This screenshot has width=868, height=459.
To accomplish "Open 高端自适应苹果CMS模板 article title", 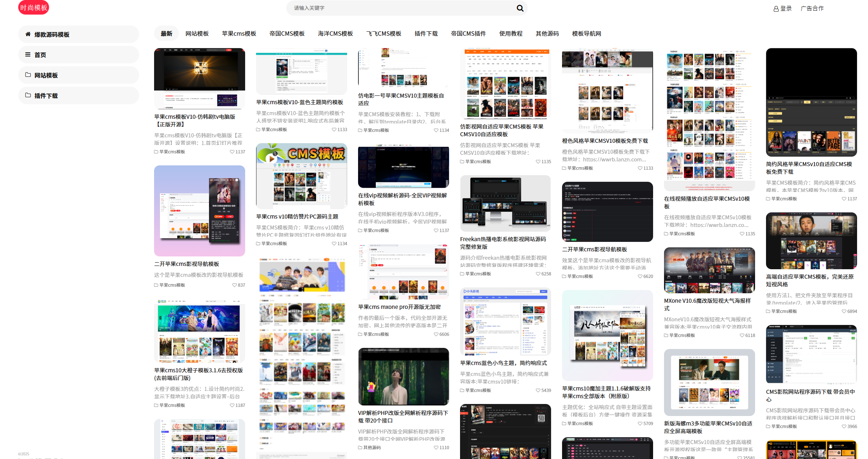I will [810, 280].
